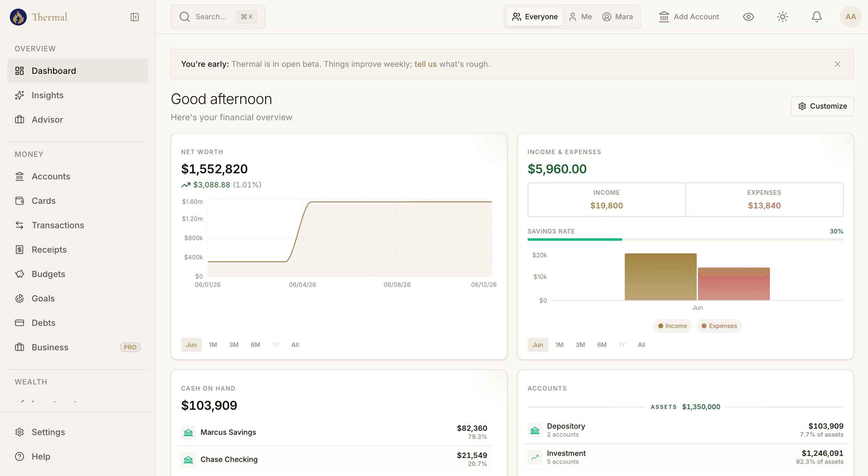Open Settings gear icon in sidebar
The height and width of the screenshot is (476, 868).
tap(20, 432)
